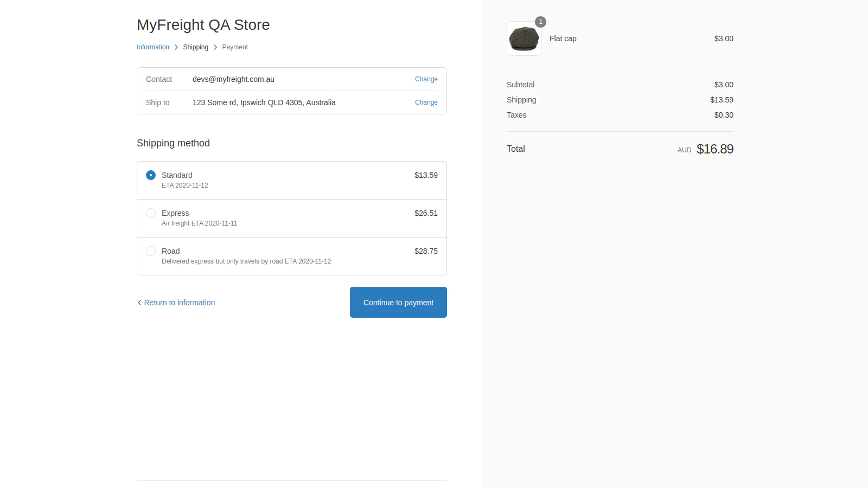Open the Information breadcrumb step
This screenshot has height=488, width=868.
pyautogui.click(x=153, y=47)
